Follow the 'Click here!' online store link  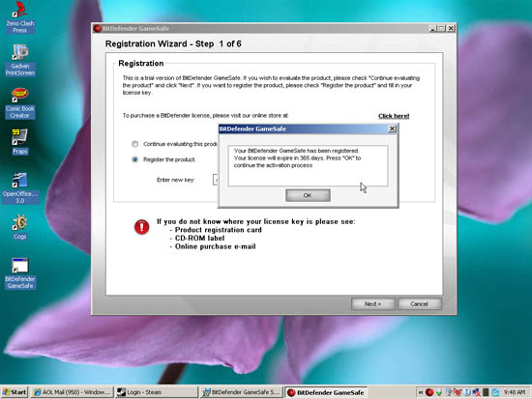394,116
